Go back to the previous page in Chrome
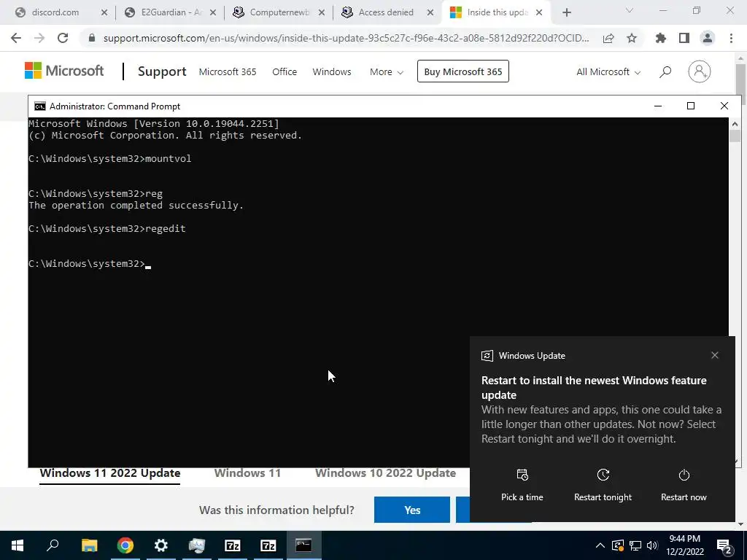Image resolution: width=747 pixels, height=560 pixels. pos(16,38)
